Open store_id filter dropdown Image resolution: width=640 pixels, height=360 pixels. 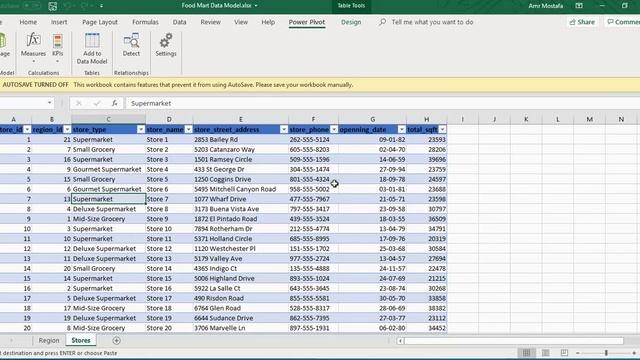pos(27,129)
